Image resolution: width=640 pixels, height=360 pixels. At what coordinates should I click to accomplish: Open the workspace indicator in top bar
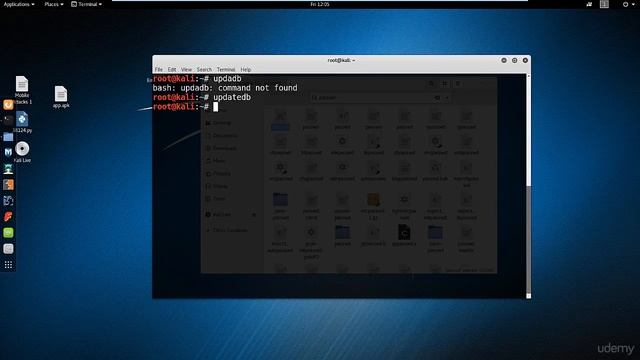604,4
